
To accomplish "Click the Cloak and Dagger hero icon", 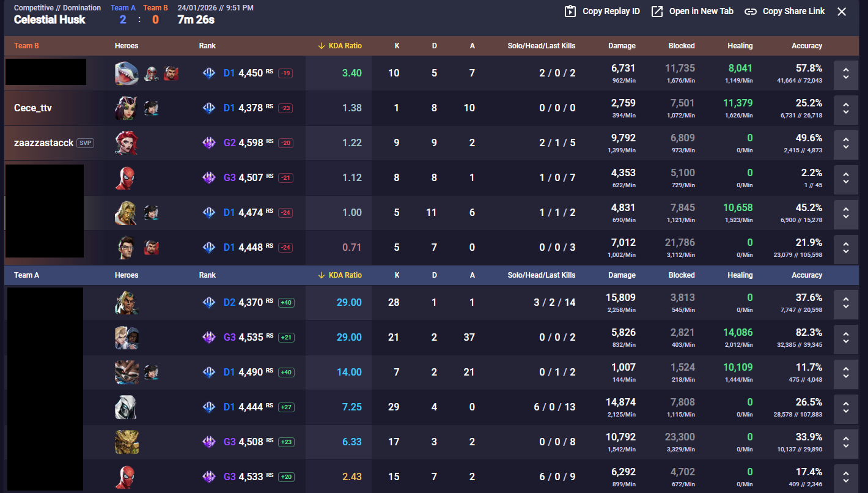I will [127, 338].
